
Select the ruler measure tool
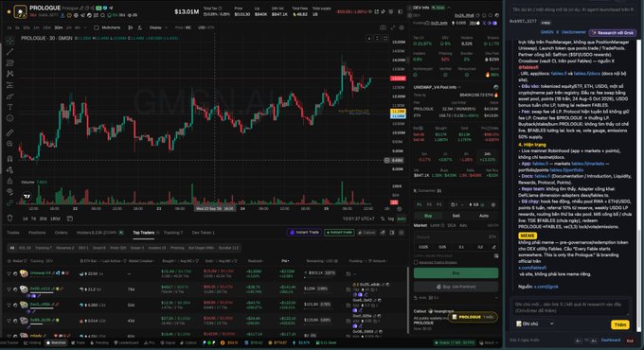pos(9,132)
